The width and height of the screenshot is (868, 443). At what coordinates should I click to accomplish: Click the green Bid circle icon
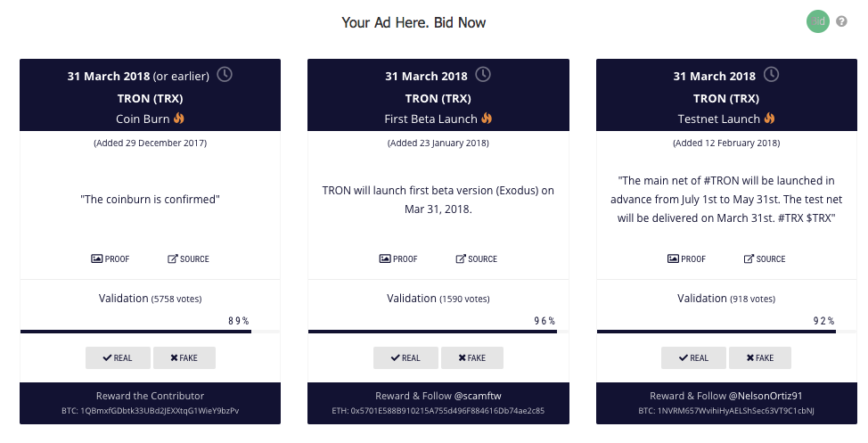[x=818, y=21]
